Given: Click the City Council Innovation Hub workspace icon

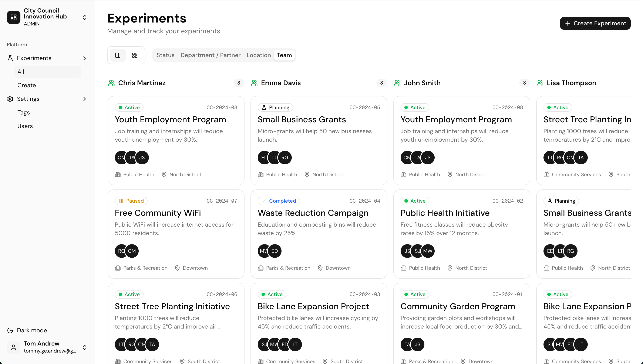Looking at the screenshot, I should 14,17.
